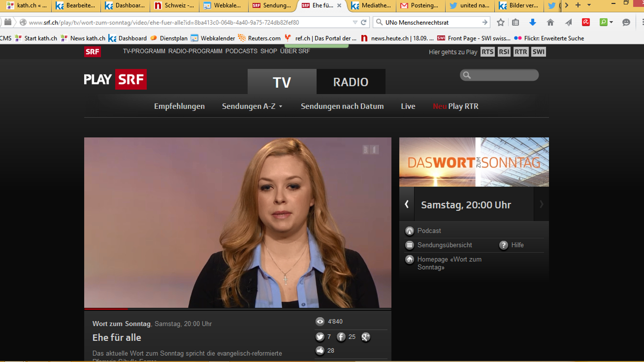Switch to united na... Twitter tab

pyautogui.click(x=470, y=6)
